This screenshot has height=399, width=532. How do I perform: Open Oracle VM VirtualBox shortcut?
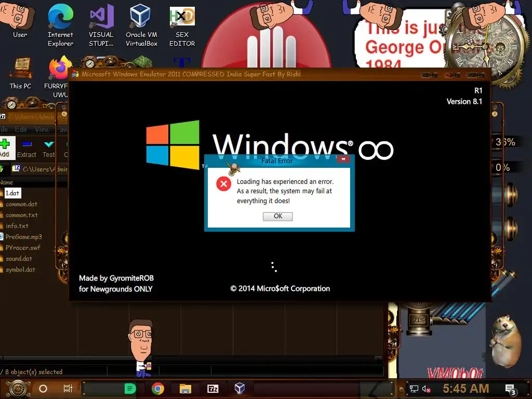pyautogui.click(x=141, y=25)
